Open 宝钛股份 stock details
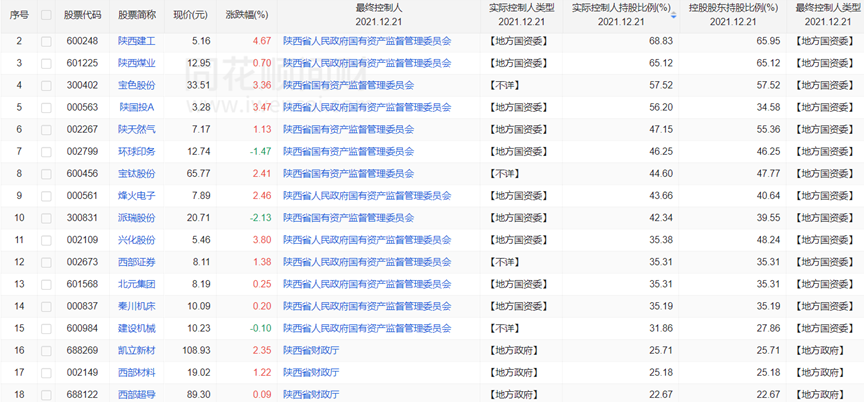The width and height of the screenshot is (864, 402). pos(137,174)
